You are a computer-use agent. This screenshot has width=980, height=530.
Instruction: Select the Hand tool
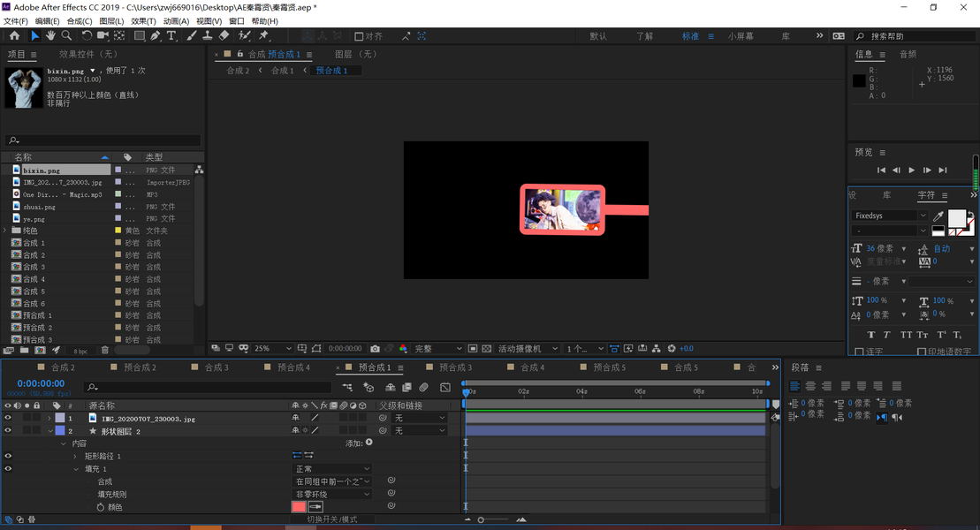point(50,35)
